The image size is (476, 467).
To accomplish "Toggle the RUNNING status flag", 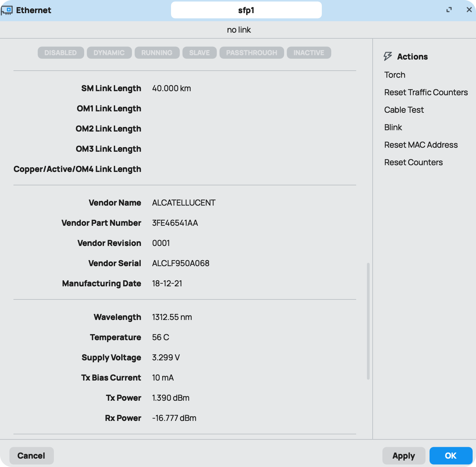I will (157, 53).
